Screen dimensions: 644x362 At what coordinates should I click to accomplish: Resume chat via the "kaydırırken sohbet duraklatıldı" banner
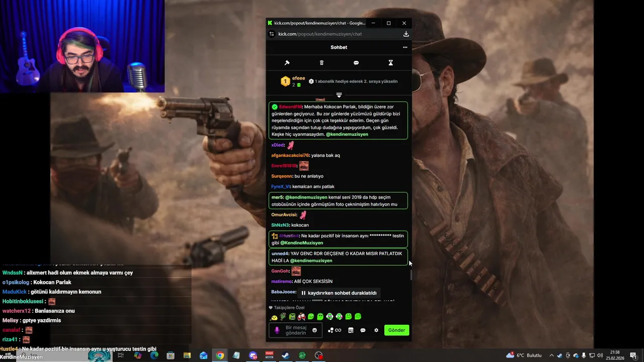pyautogui.click(x=339, y=293)
